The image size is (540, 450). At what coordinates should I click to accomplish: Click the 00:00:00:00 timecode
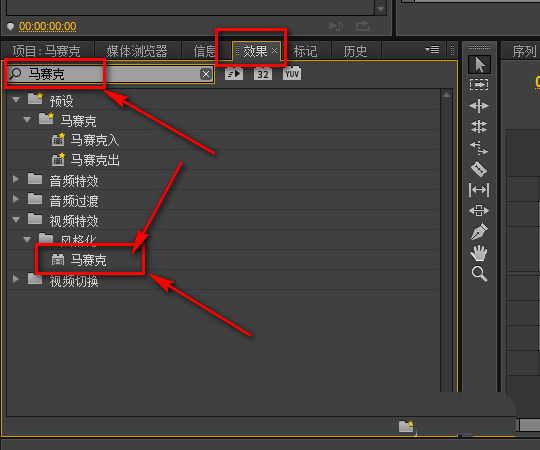click(x=48, y=26)
